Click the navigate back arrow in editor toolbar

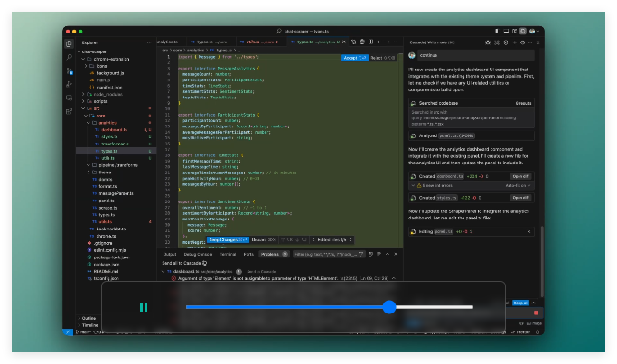tap(379, 42)
